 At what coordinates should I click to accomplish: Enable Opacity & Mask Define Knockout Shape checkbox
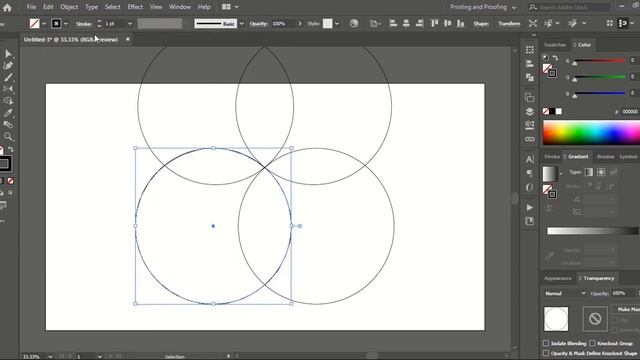click(546, 353)
